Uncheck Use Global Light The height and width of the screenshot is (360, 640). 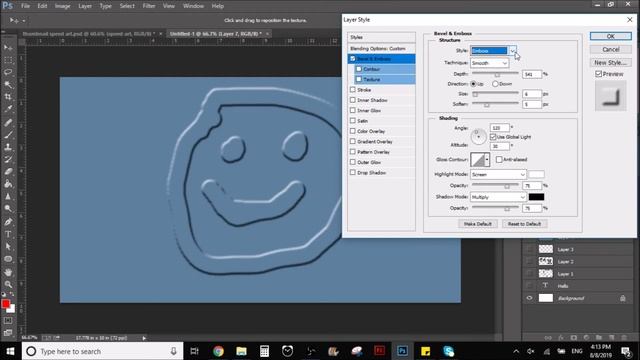[493, 137]
